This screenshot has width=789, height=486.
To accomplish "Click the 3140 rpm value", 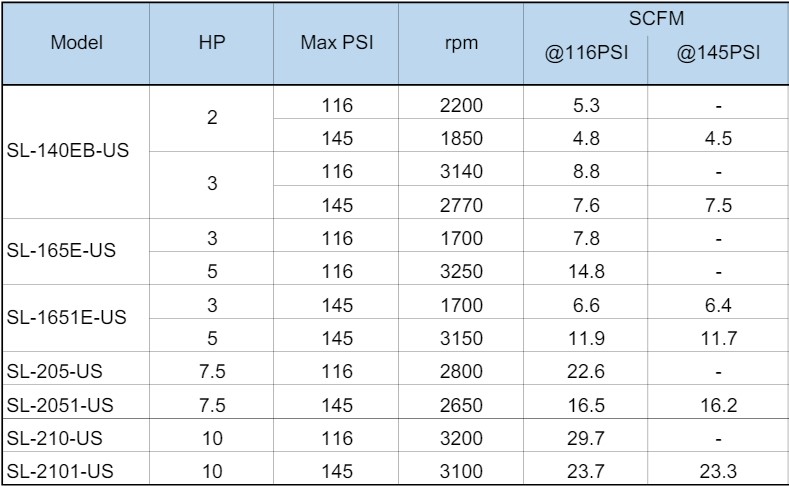I will (462, 170).
